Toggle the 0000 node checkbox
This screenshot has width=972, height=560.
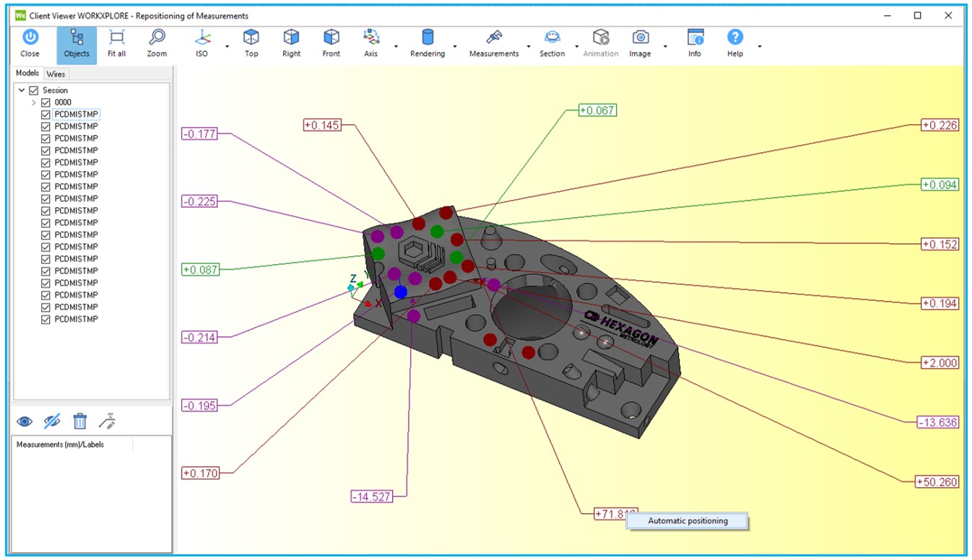(x=46, y=102)
